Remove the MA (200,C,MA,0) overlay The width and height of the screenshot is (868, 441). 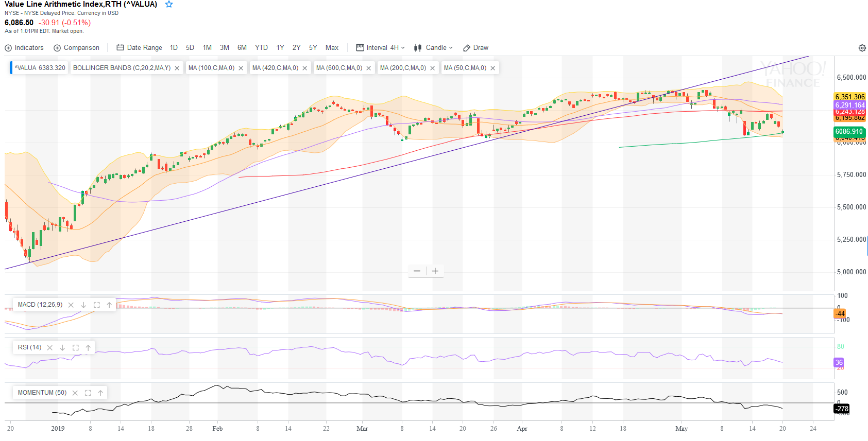coord(432,68)
